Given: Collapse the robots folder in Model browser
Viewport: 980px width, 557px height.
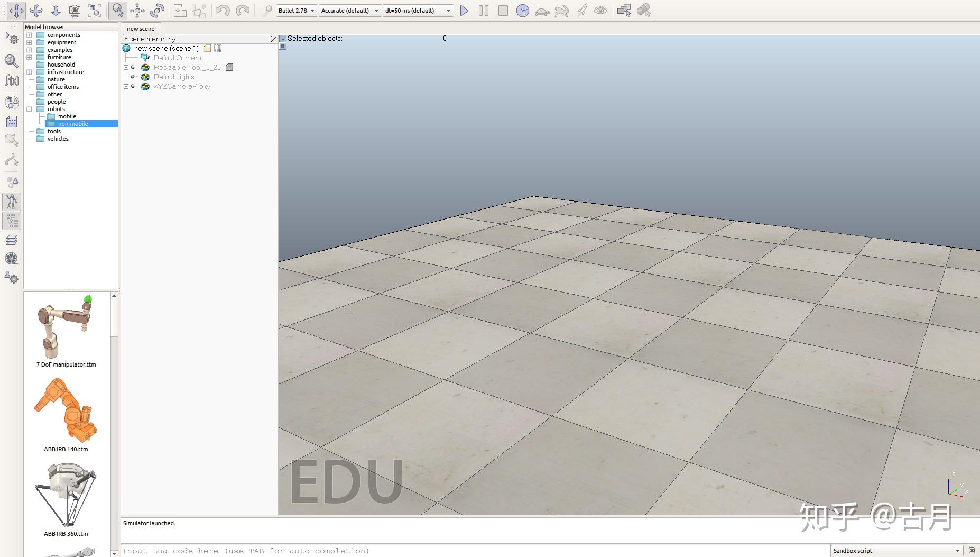Looking at the screenshot, I should (x=29, y=109).
